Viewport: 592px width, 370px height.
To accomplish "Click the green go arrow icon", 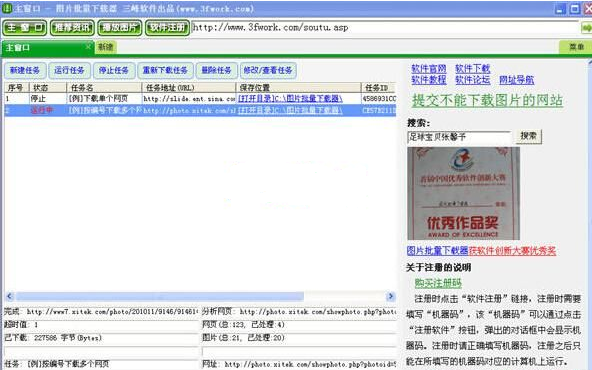I will click(587, 28).
